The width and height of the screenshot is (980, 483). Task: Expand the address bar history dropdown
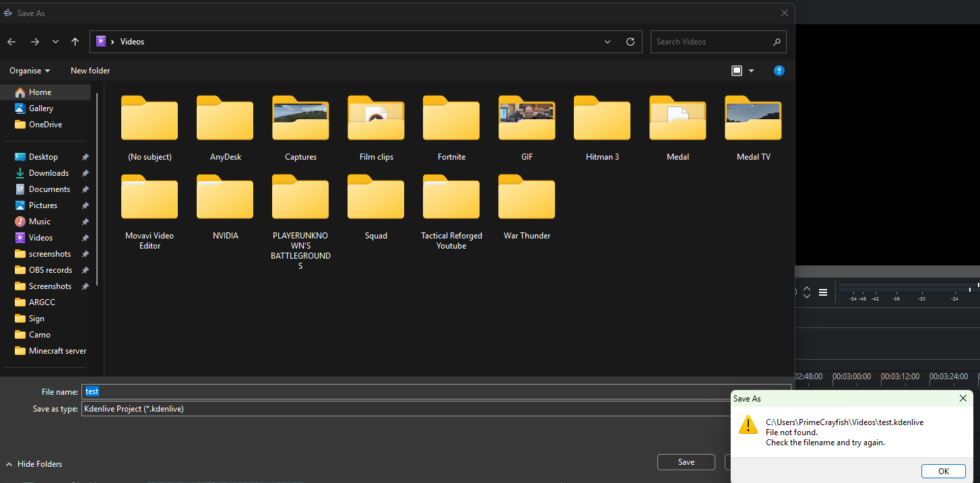pyautogui.click(x=608, y=42)
